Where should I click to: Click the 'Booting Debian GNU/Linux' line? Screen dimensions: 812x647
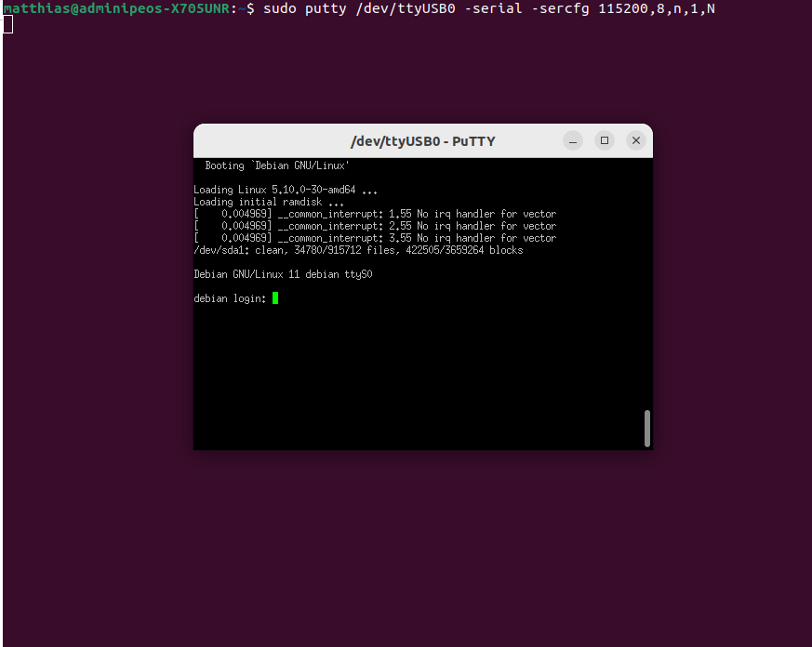(276, 165)
